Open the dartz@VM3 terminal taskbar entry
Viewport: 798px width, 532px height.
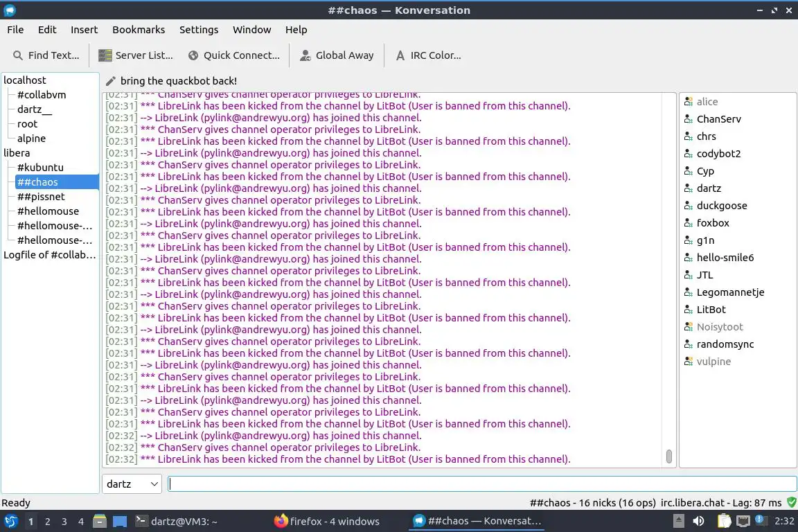tap(176, 522)
